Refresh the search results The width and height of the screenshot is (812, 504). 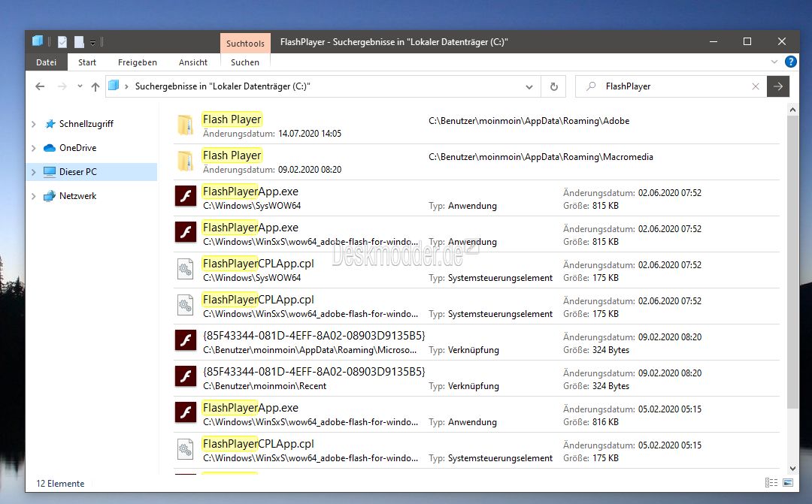coord(553,86)
